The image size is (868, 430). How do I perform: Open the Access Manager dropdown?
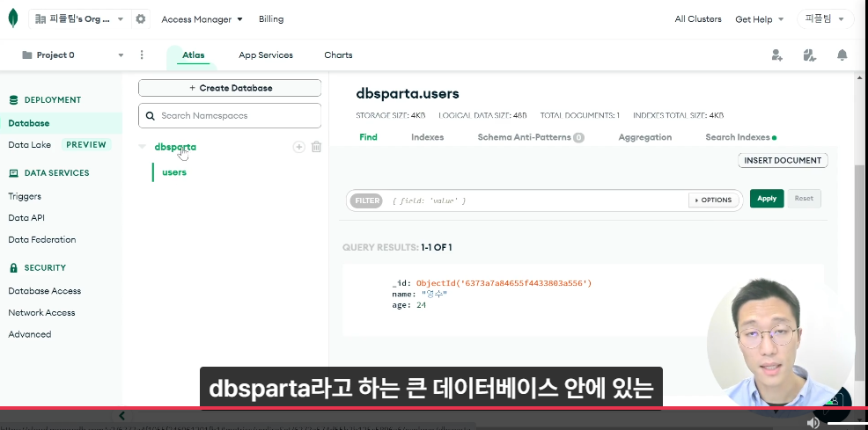click(202, 19)
